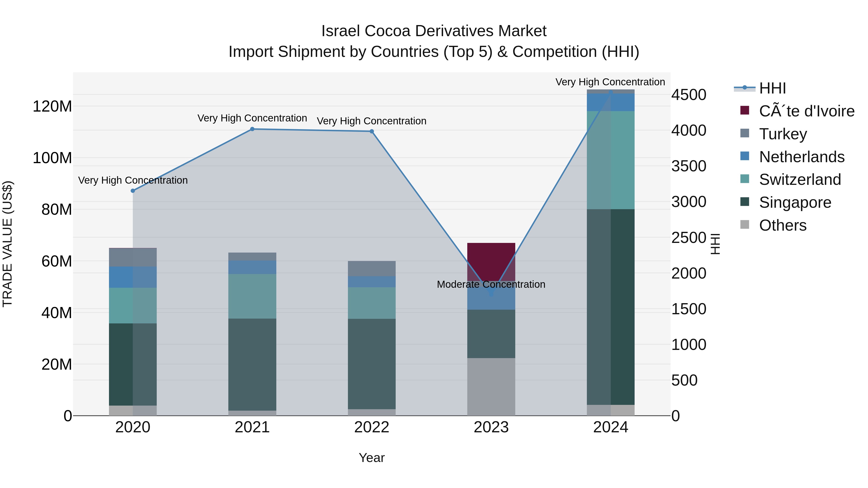Screen dimensions: 868x488
Task: Click the 2022 x-axis year label
Action: [372, 427]
